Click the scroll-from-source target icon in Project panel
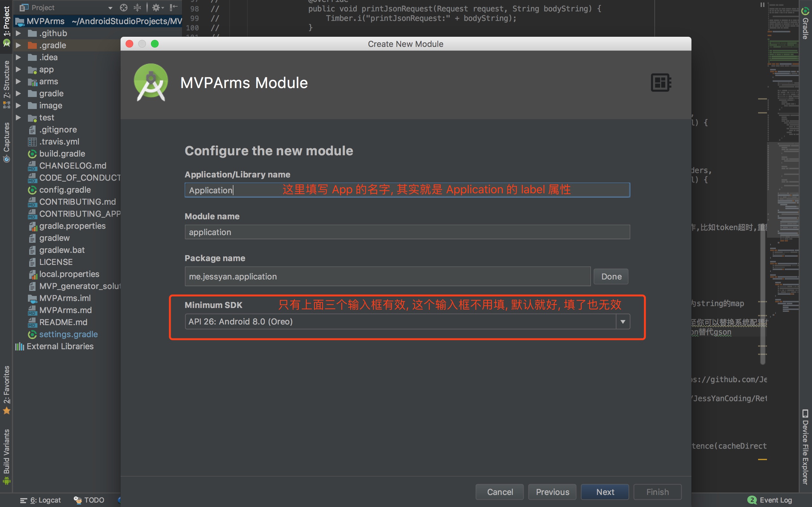This screenshot has height=507, width=812. (x=123, y=7)
